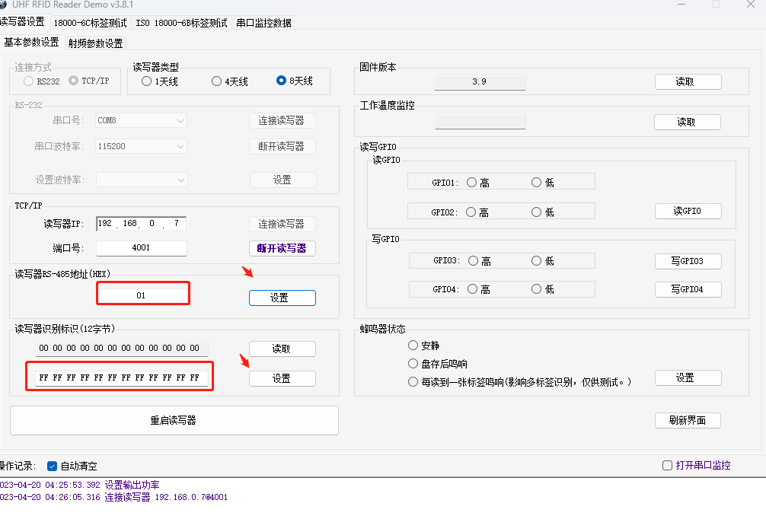Click 设置 for the buzzer state

[688, 377]
